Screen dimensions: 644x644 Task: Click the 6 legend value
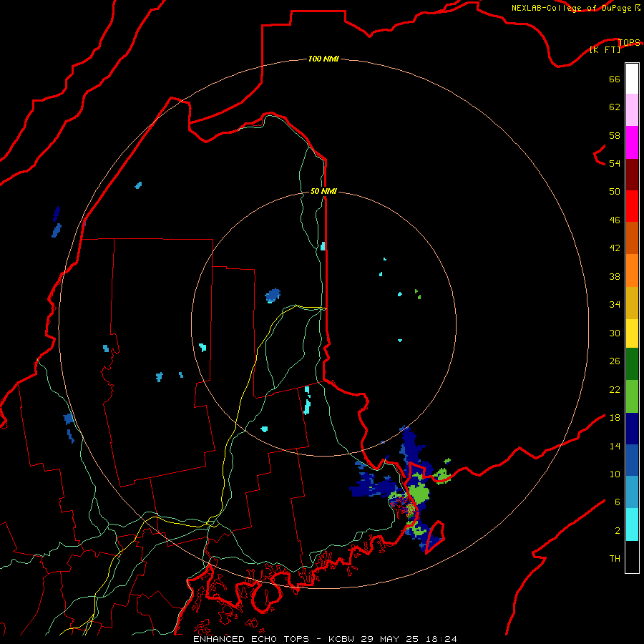tap(618, 502)
